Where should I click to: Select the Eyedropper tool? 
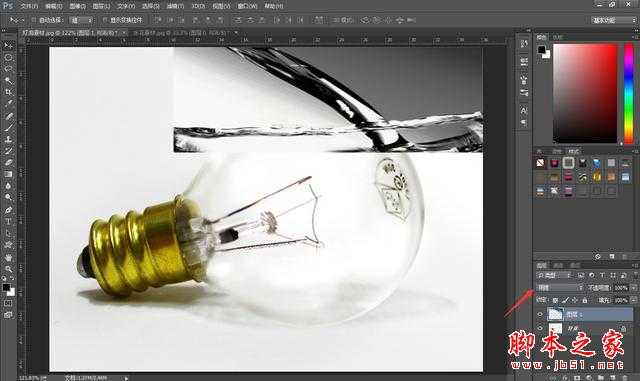pos(8,104)
